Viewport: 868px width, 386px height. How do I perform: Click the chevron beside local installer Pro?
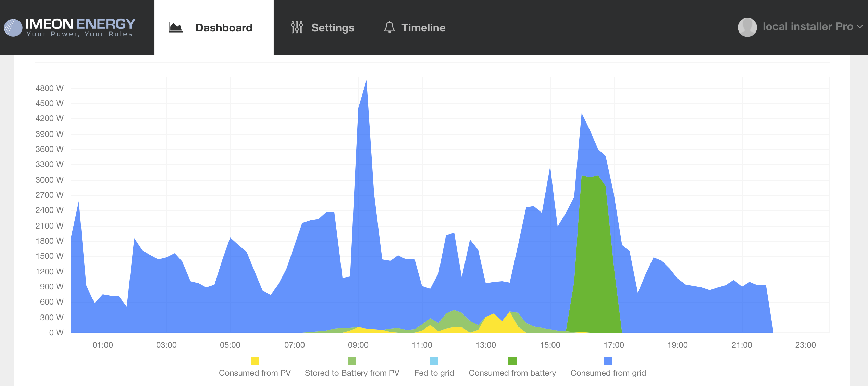coord(859,27)
